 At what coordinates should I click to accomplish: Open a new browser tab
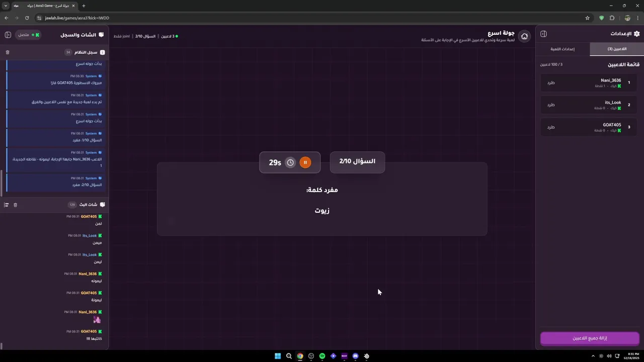click(84, 6)
